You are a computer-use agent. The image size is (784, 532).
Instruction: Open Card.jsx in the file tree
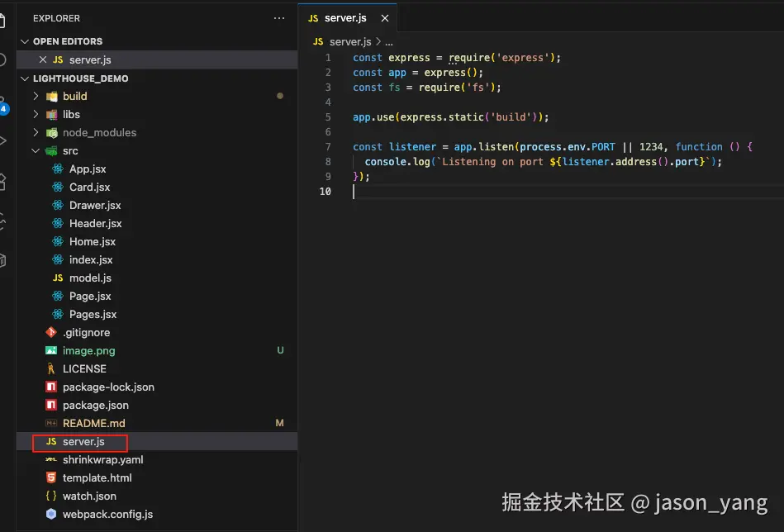point(89,187)
